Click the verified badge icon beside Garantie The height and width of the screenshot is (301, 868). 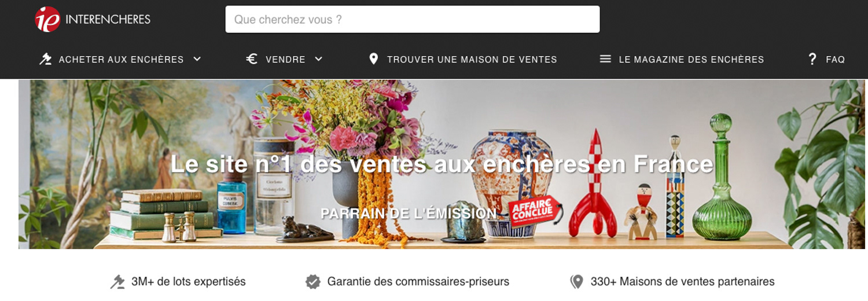pyautogui.click(x=313, y=282)
